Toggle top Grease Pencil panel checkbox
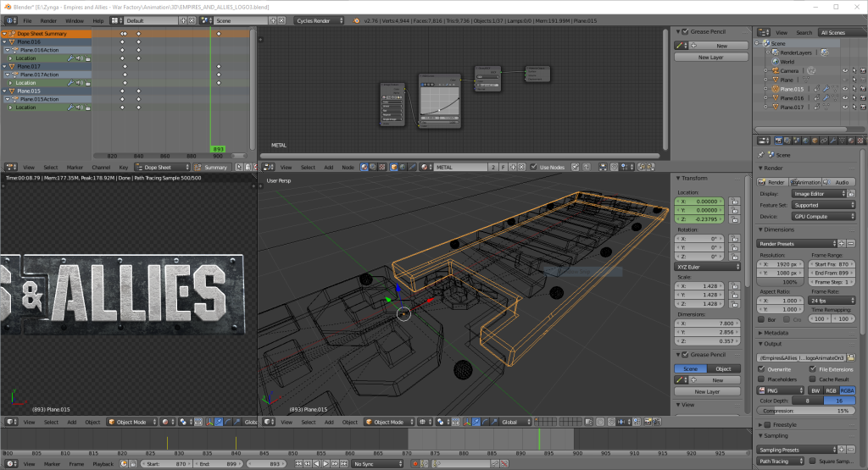 coord(685,31)
